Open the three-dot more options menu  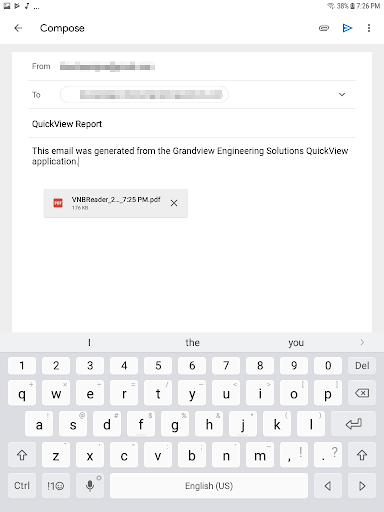pyautogui.click(x=369, y=28)
